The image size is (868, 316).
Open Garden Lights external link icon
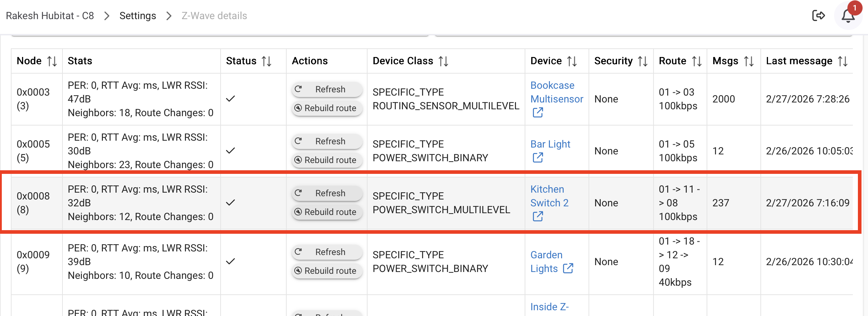coord(568,268)
